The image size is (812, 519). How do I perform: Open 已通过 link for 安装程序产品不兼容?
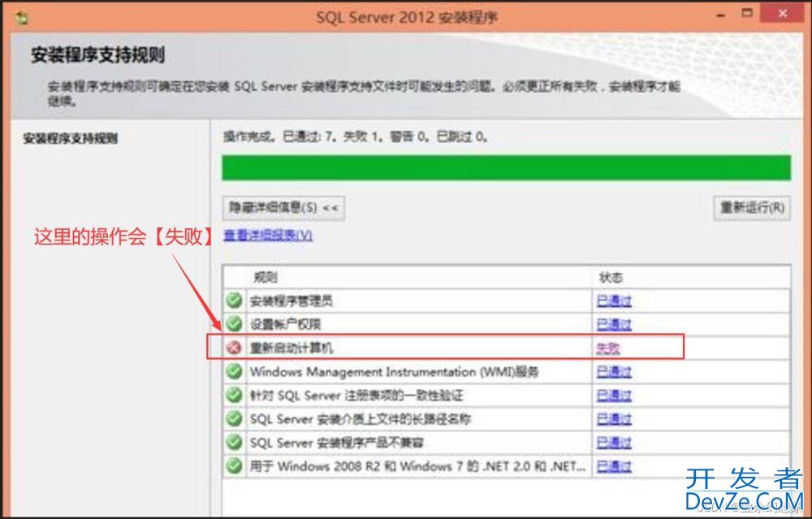(x=614, y=443)
